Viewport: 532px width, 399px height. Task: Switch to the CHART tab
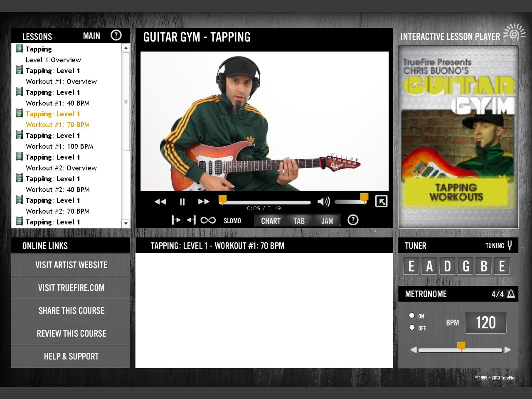[271, 221]
